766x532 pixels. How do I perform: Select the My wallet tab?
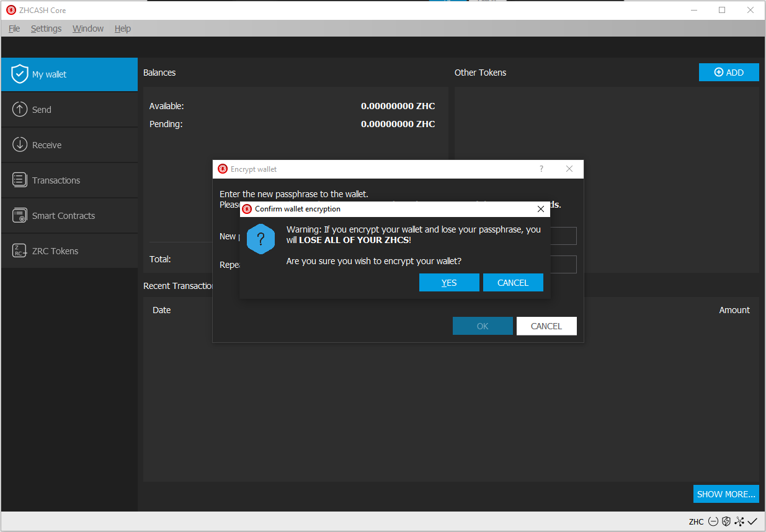tap(69, 74)
